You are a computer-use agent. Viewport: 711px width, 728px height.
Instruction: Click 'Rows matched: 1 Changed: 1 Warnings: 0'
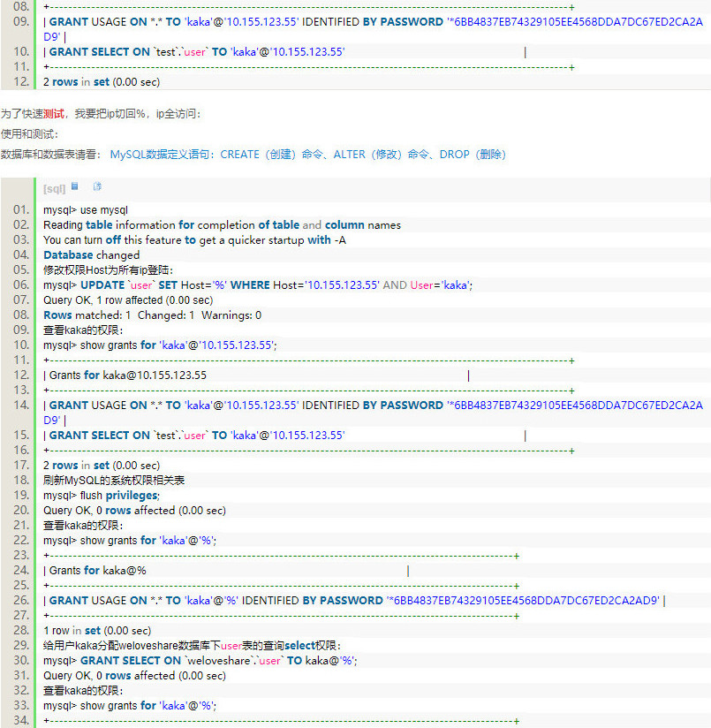pos(152,315)
